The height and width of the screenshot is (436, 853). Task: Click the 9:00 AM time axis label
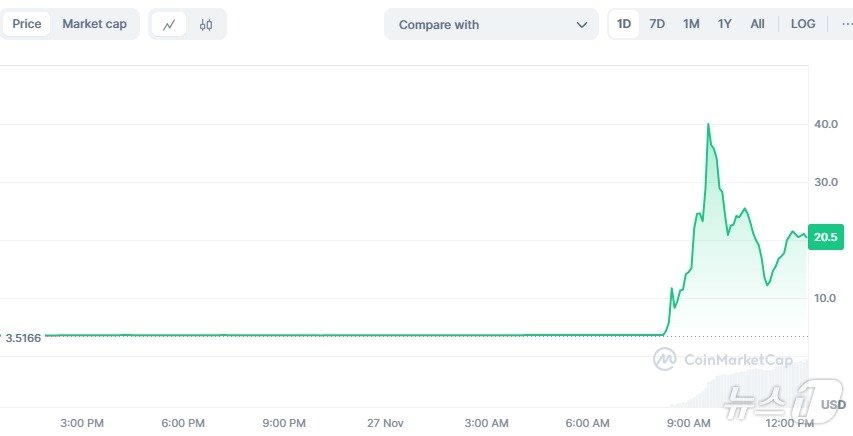(x=689, y=423)
